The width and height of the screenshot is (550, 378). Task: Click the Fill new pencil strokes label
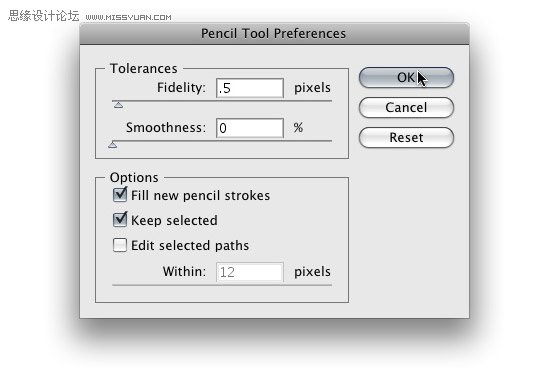[201, 195]
